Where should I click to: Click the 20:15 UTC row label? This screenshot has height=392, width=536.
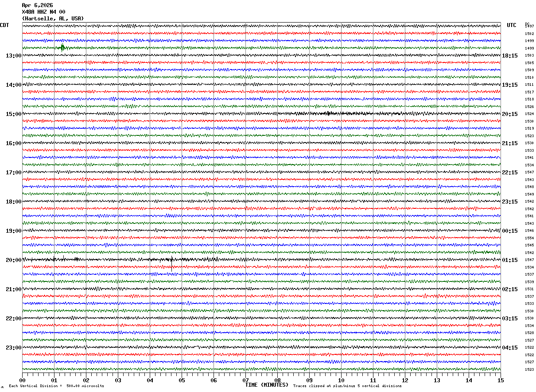[x=510, y=114]
